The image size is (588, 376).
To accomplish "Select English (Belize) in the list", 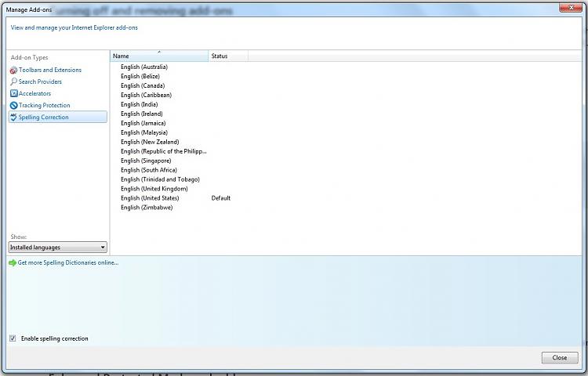I will (x=140, y=77).
